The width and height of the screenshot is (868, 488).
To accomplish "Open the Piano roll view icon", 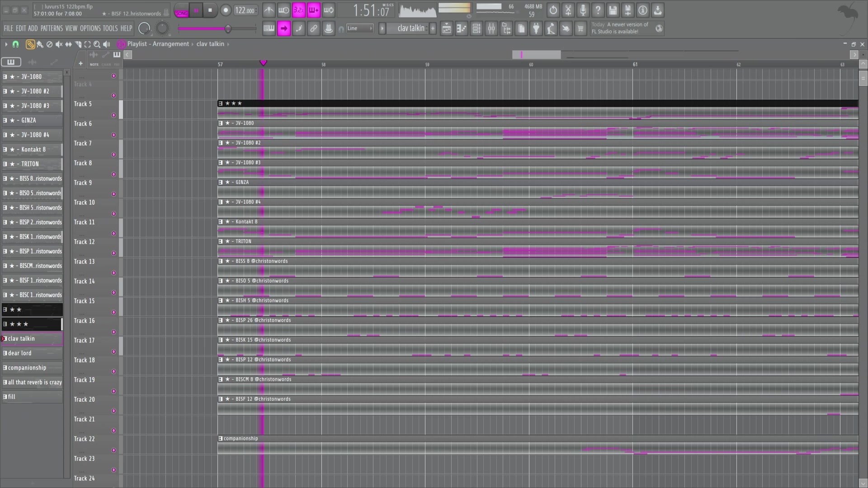I will click(x=462, y=28).
